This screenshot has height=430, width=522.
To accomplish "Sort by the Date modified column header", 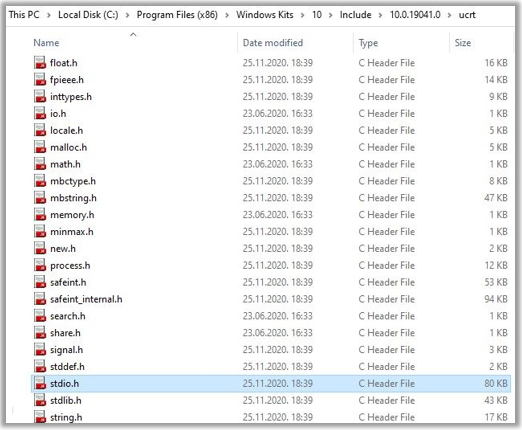I will pos(273,43).
